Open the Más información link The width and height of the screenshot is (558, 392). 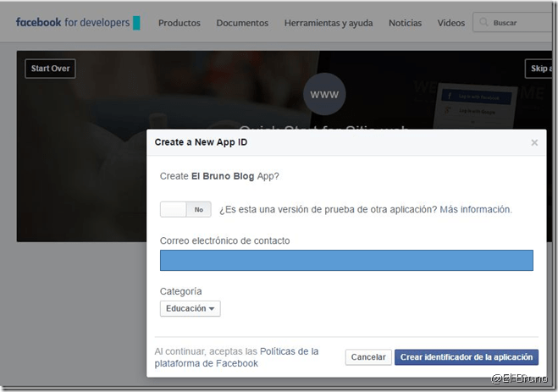[474, 209]
